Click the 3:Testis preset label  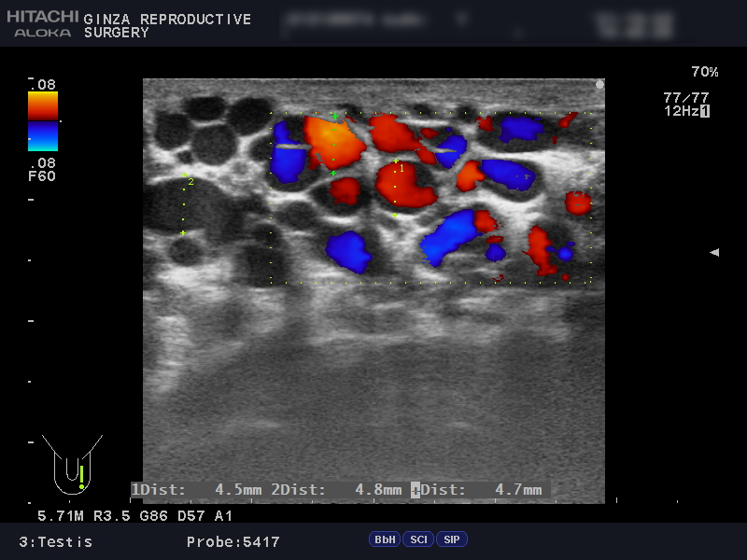56,541
